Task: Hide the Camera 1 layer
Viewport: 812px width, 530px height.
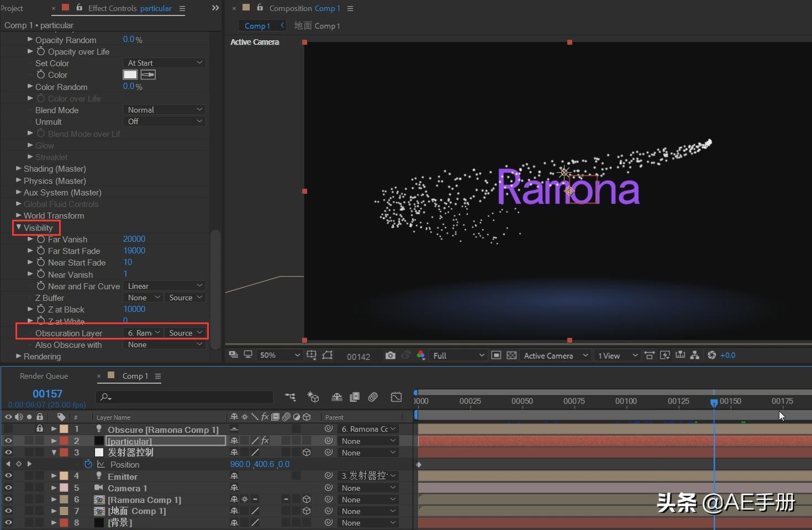Action: [8, 488]
